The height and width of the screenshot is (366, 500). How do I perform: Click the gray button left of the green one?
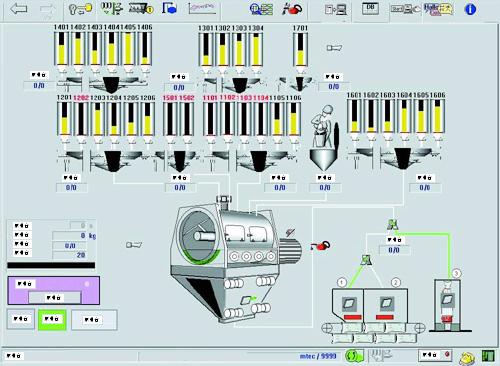[21, 319]
